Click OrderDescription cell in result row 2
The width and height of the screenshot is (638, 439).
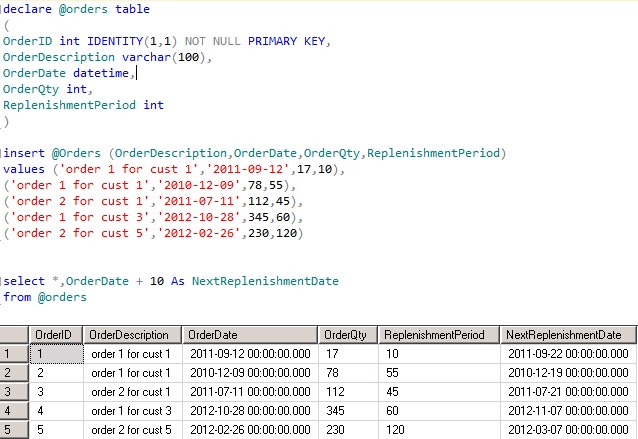coord(133,373)
